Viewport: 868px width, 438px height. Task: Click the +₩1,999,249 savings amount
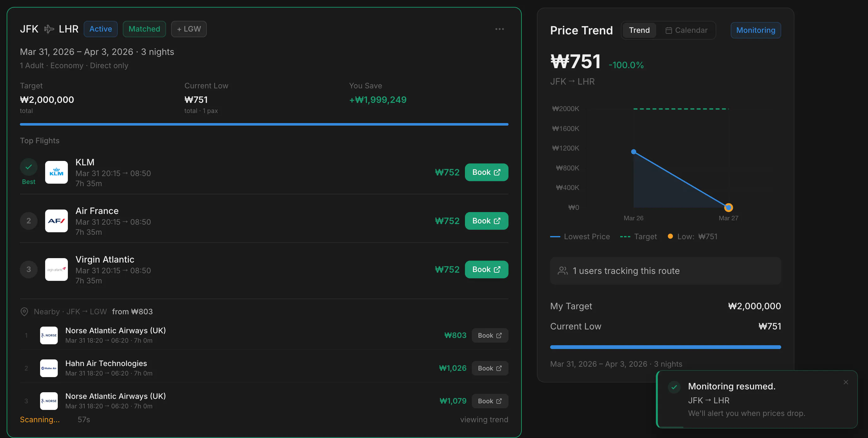tap(378, 100)
